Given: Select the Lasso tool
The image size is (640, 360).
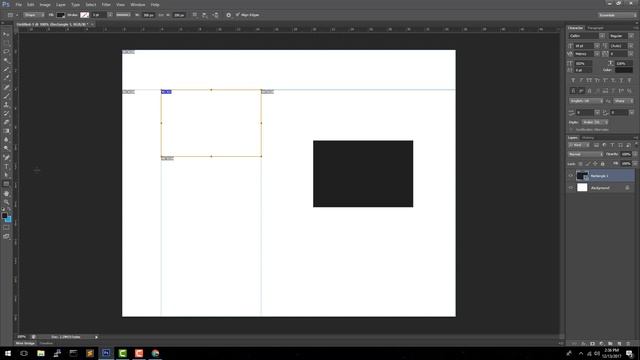Looking at the screenshot, I should click(6, 52).
